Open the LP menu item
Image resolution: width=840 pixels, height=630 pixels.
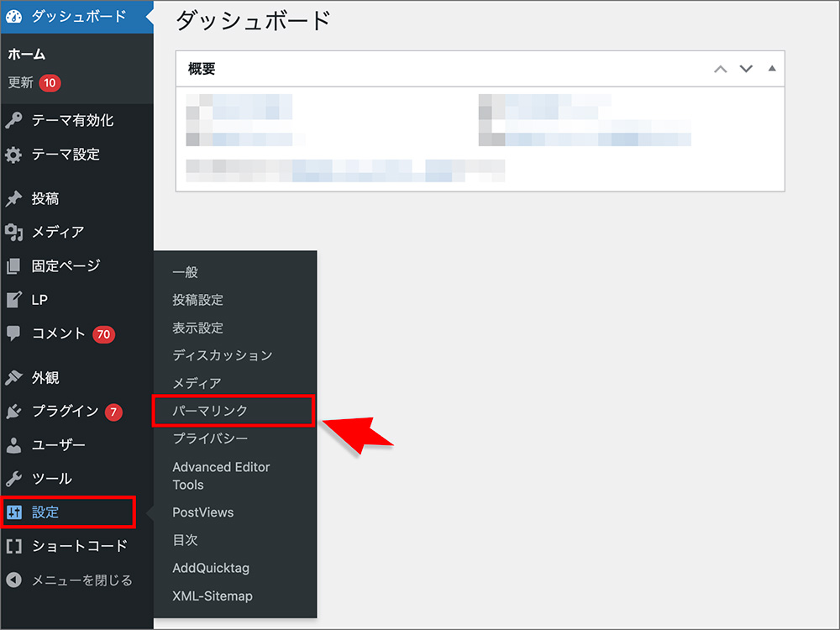tap(39, 300)
